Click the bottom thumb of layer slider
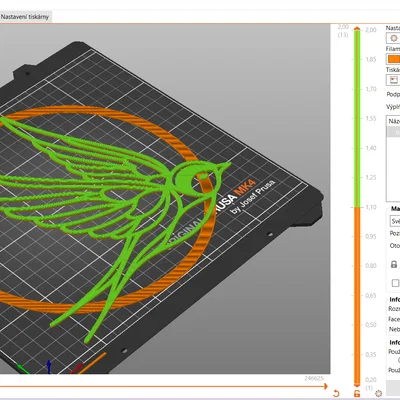The image size is (400, 400). tap(357, 384)
